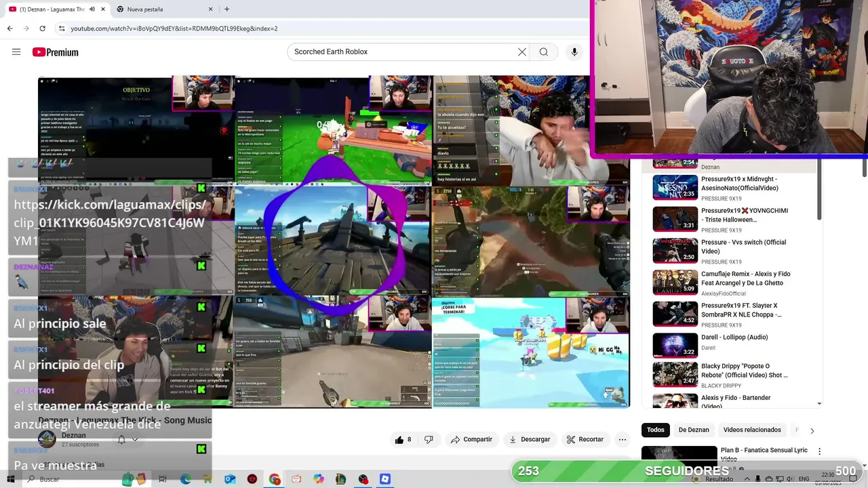Viewport: 868px width, 488px height.
Task: Open Pressure9x19 YOVNGCHIMI Triste Halloween thumbnail
Action: point(675,219)
